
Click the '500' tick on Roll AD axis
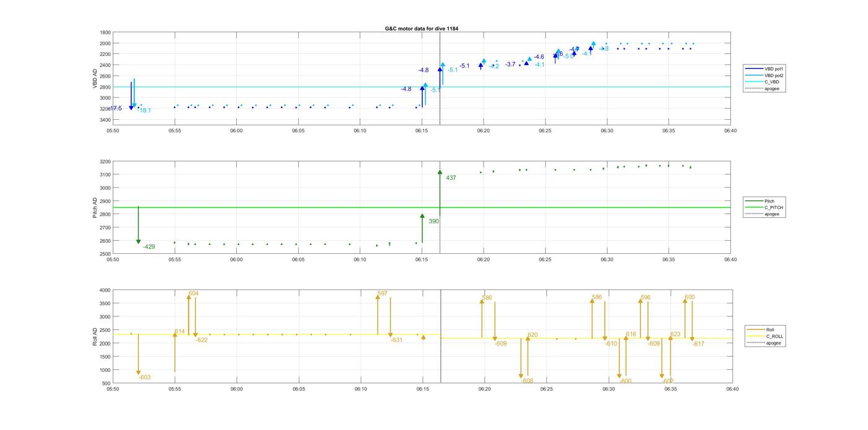pyautogui.click(x=107, y=383)
